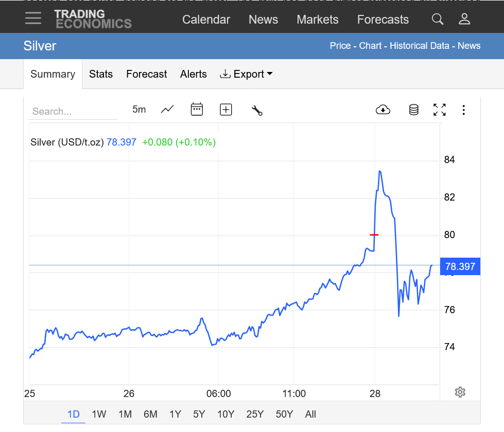Open the 5m interval selector
Viewport: 504px width, 432px height.
click(139, 110)
